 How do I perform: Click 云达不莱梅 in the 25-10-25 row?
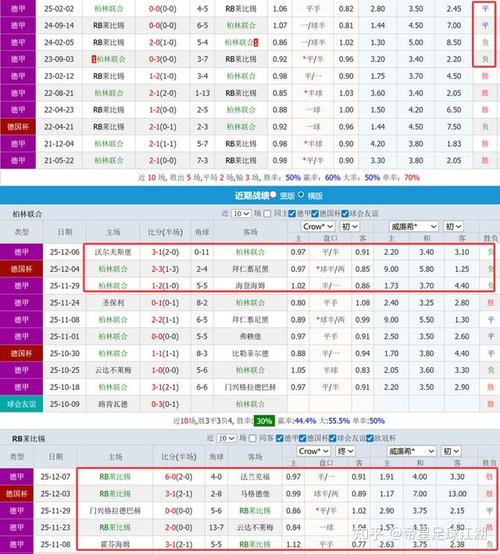click(x=113, y=370)
